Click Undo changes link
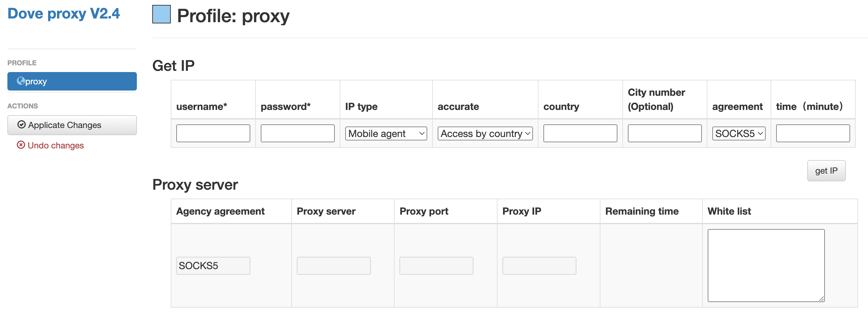Screen dimensions: 868x319 (x=51, y=145)
